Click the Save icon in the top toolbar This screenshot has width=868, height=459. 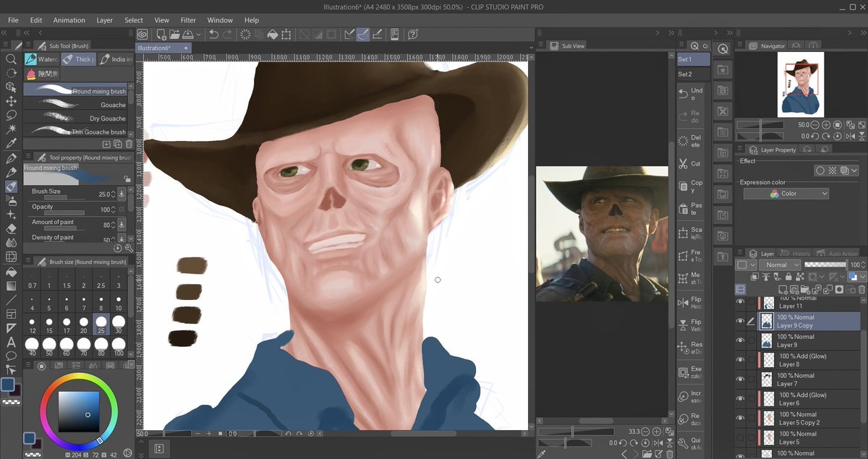coord(189,34)
